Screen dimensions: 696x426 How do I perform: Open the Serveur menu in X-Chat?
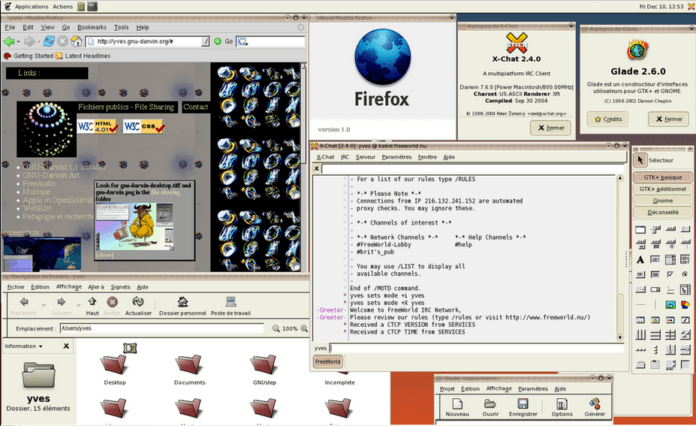coord(365,157)
